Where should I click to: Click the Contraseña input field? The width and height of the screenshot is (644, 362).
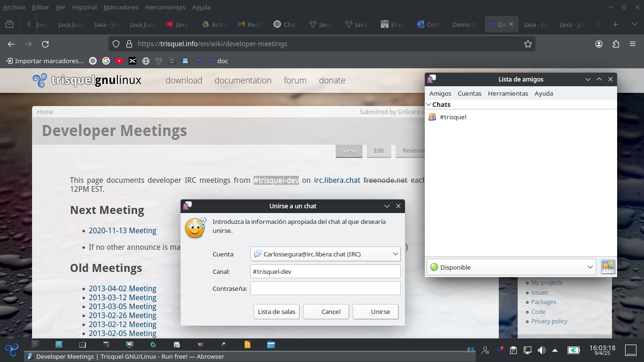[x=325, y=288]
